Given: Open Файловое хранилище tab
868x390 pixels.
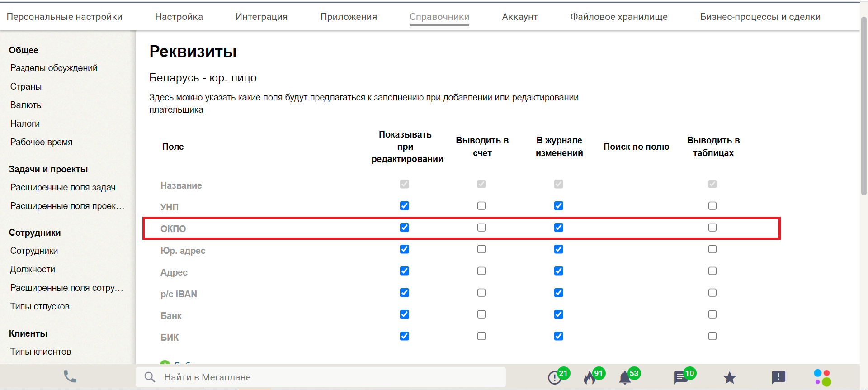Looking at the screenshot, I should [619, 17].
